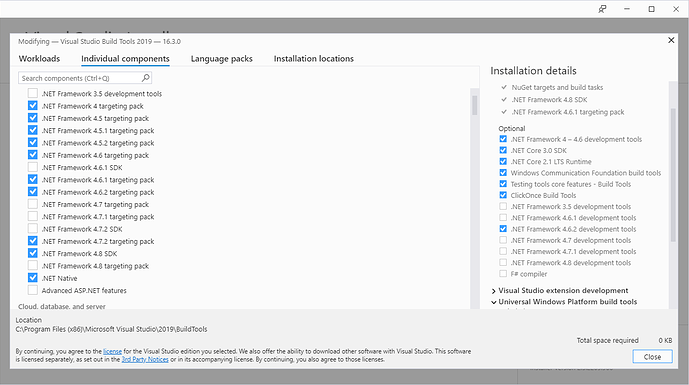Screen dimensions: 689x385
Task: Uncheck .NET Framework 4.6 targeting pack
Action: 33,155
